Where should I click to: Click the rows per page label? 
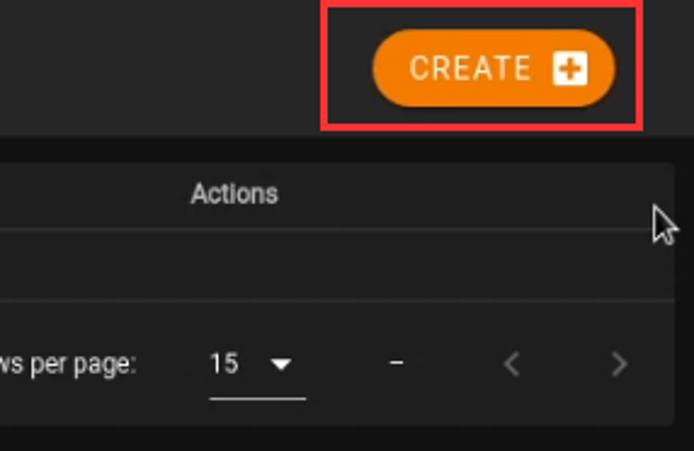coord(68,364)
